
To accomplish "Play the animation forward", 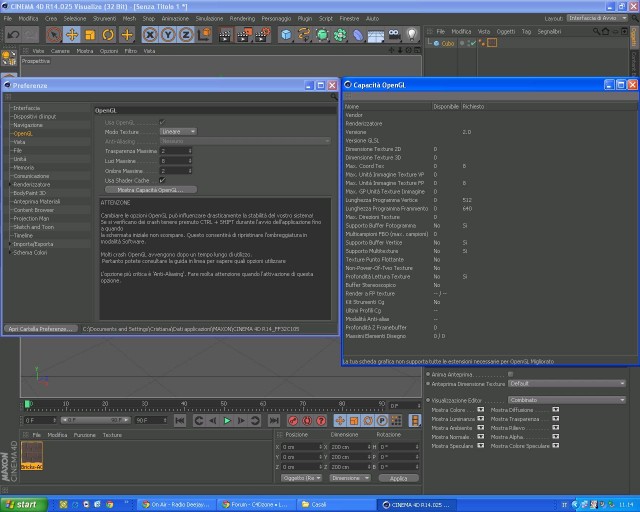I will [227, 421].
